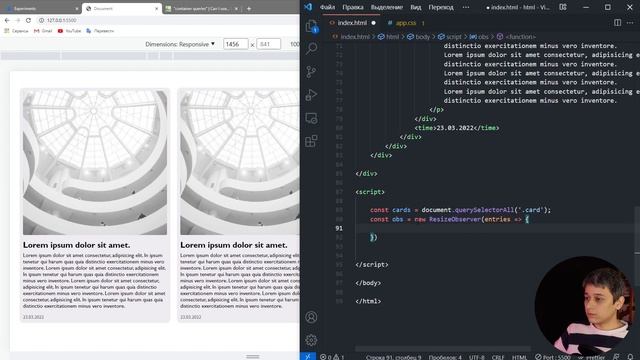The image size is (640, 360).
Task: Open the Run and Debug view
Action: (311, 95)
